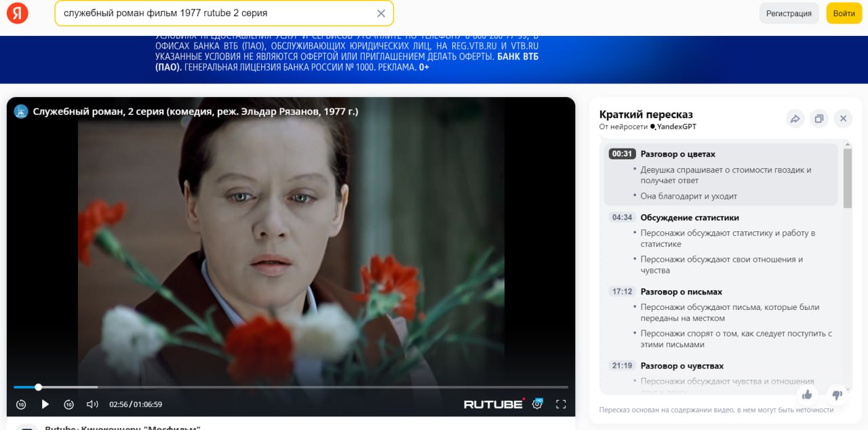Play the video
This screenshot has height=430, width=868.
pyautogui.click(x=45, y=404)
